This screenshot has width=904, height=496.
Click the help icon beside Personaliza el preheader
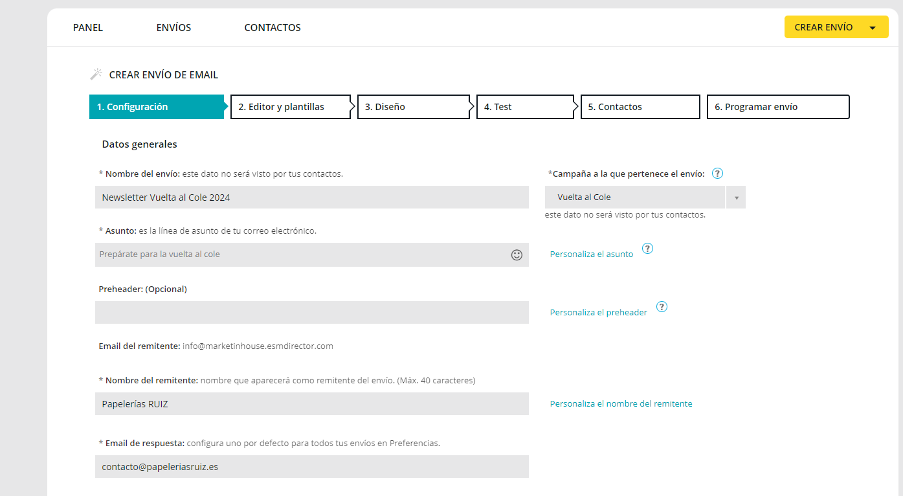click(662, 307)
